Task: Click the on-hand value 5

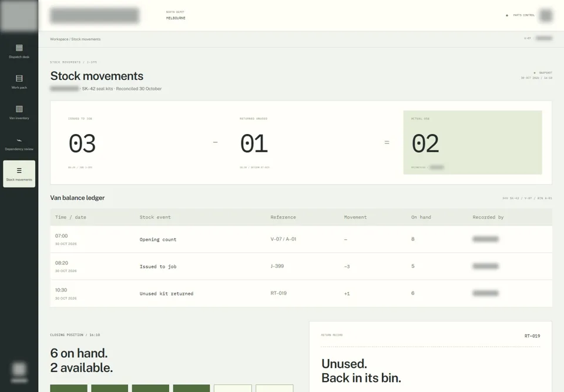Action: pyautogui.click(x=413, y=266)
